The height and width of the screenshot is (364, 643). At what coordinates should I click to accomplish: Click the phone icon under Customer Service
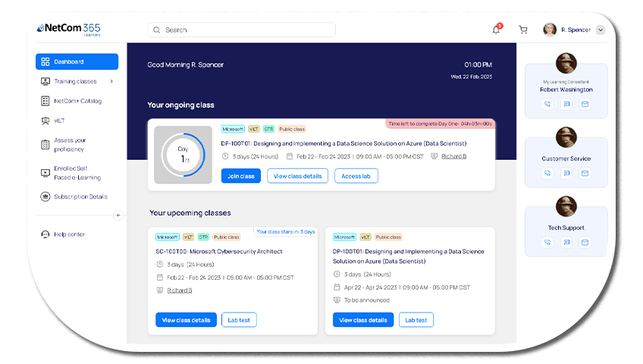(547, 174)
